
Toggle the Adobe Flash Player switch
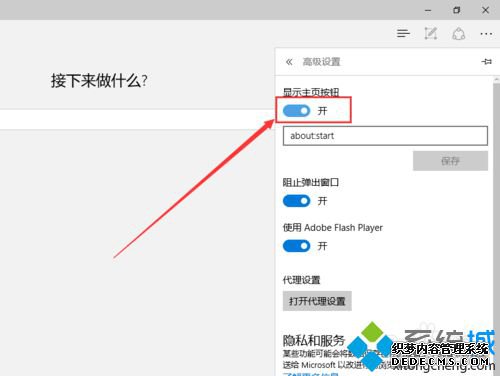[x=296, y=246]
